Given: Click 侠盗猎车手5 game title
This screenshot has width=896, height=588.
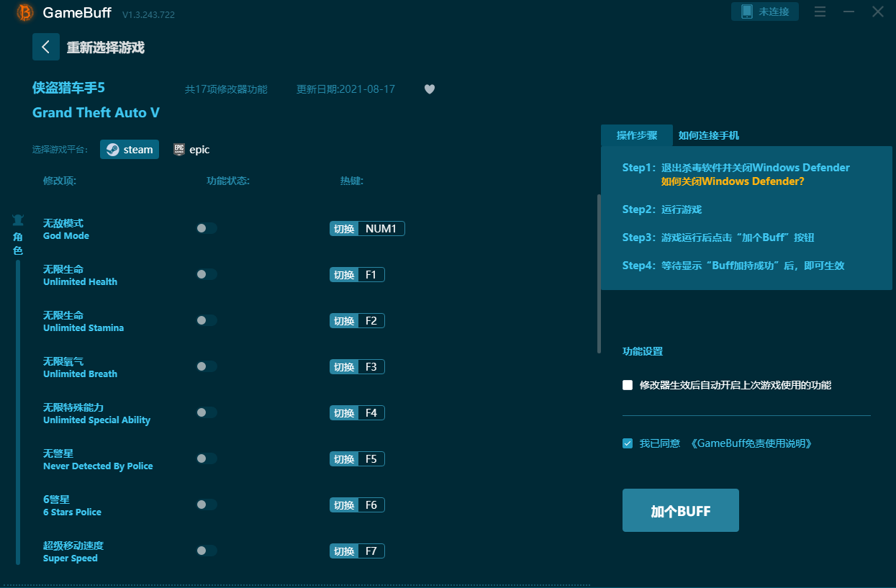Looking at the screenshot, I should pos(68,88).
